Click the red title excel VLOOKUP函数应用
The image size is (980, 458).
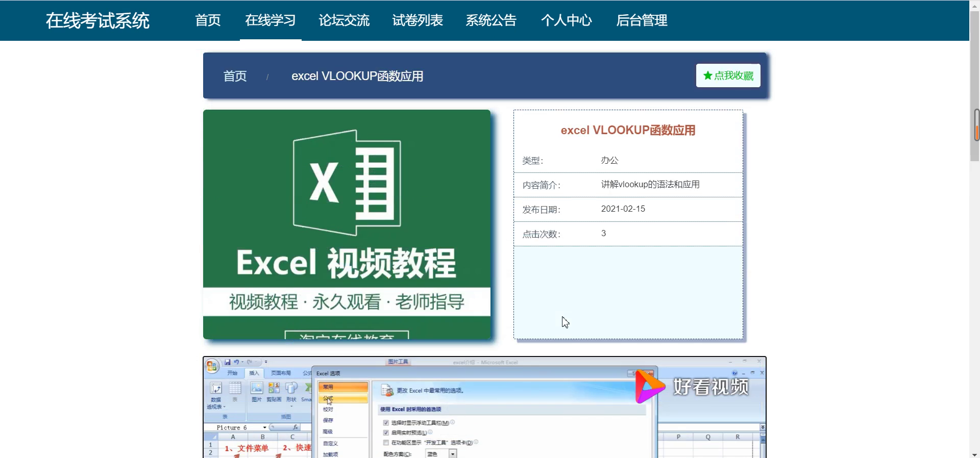[x=628, y=130]
